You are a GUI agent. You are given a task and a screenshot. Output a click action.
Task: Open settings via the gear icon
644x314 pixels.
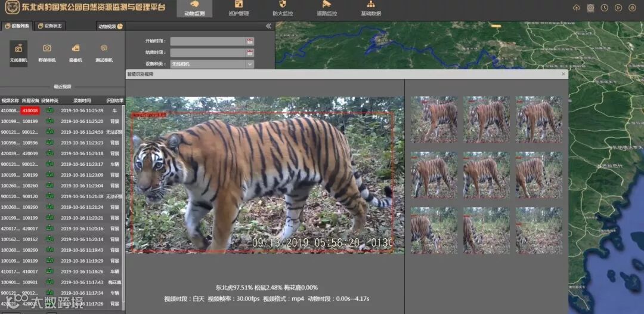click(x=590, y=8)
